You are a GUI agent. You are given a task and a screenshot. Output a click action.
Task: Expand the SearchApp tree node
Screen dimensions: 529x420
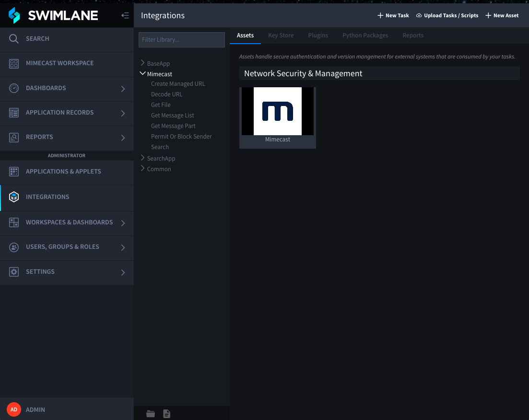pos(142,158)
